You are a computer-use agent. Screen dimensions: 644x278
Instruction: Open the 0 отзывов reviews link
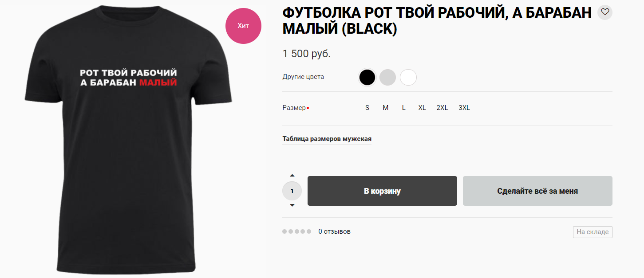pos(335,231)
